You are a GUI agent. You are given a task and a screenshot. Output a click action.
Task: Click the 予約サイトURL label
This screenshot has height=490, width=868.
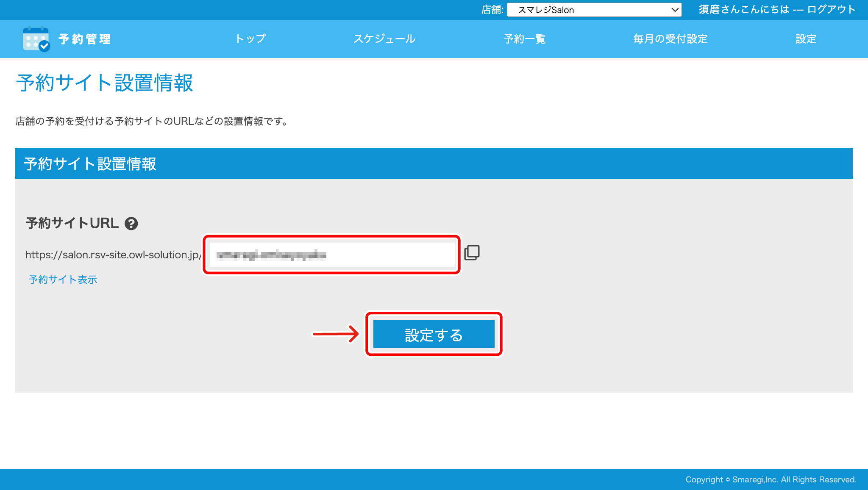coord(72,223)
